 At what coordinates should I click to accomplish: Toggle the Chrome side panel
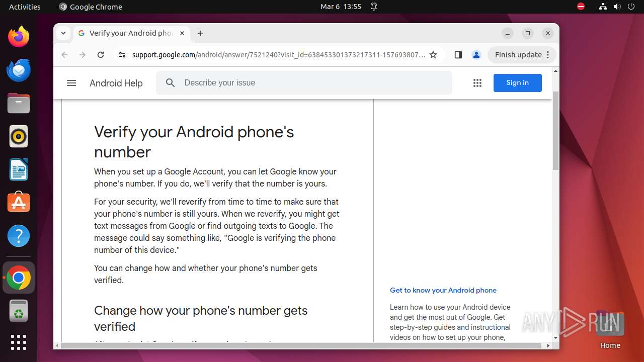pyautogui.click(x=458, y=55)
